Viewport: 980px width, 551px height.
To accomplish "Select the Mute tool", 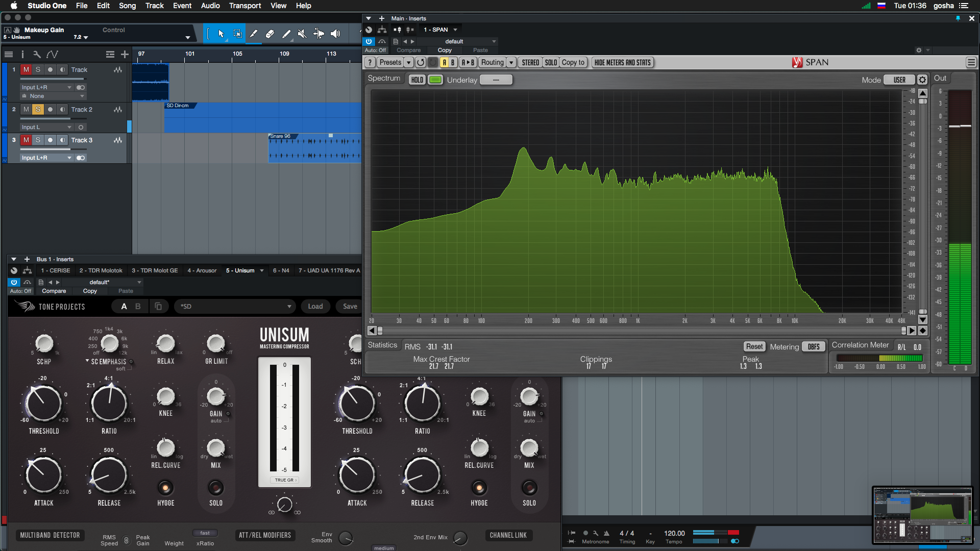I will tap(302, 34).
